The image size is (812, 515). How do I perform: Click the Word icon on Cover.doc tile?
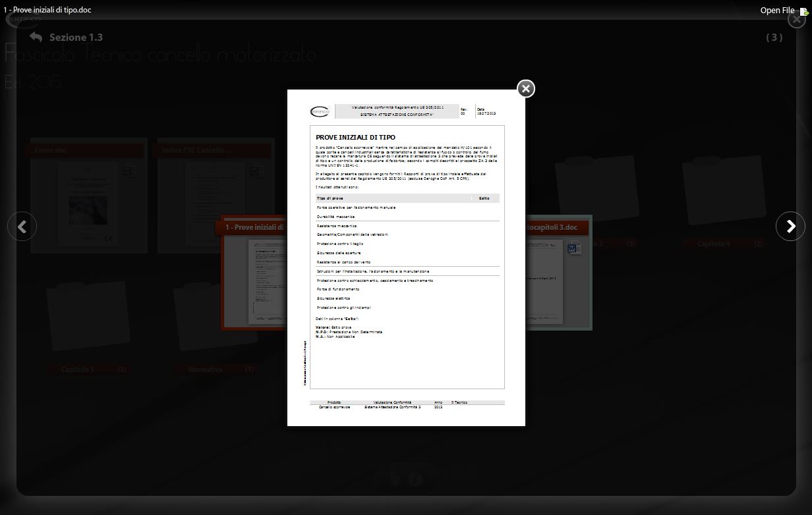pyautogui.click(x=127, y=172)
